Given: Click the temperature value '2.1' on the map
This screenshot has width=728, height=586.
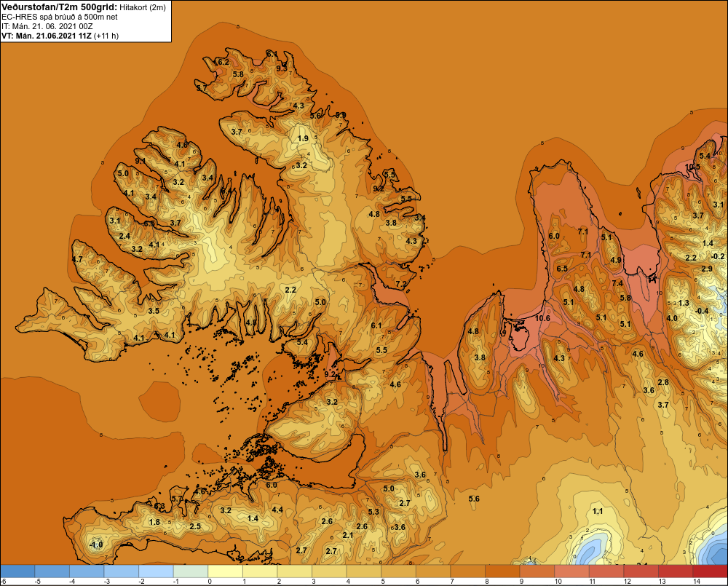Looking at the screenshot, I should click(x=348, y=535).
